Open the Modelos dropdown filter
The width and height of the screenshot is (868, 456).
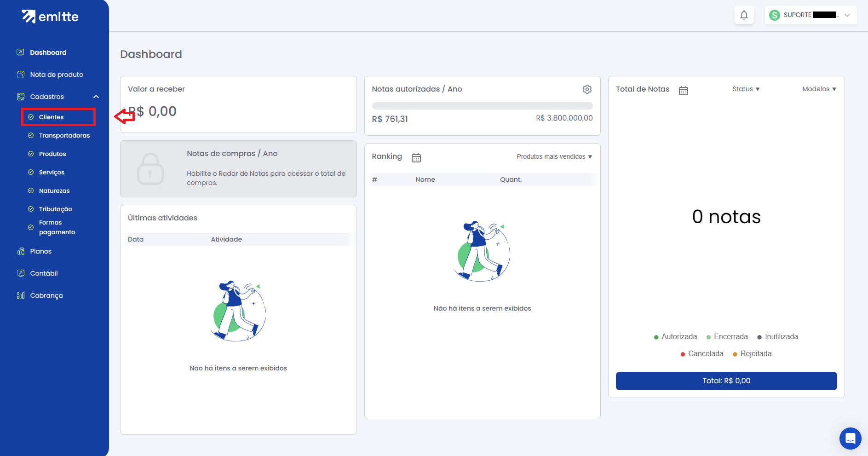pyautogui.click(x=819, y=89)
